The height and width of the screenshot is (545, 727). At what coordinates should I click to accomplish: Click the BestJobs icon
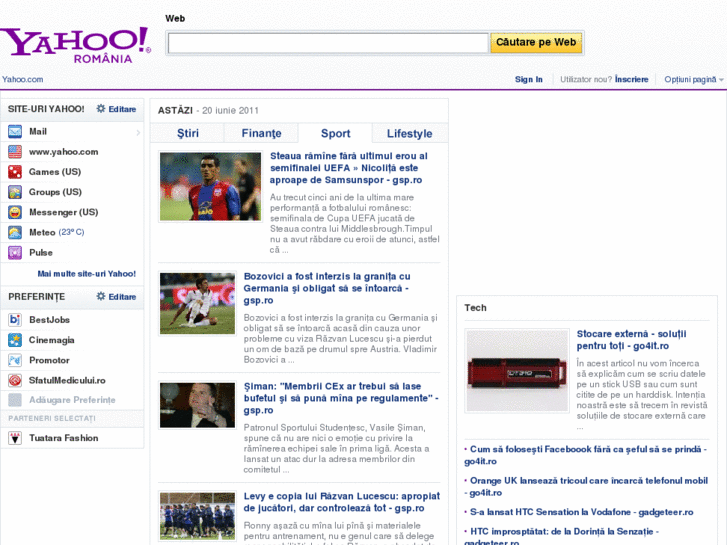coord(15,320)
